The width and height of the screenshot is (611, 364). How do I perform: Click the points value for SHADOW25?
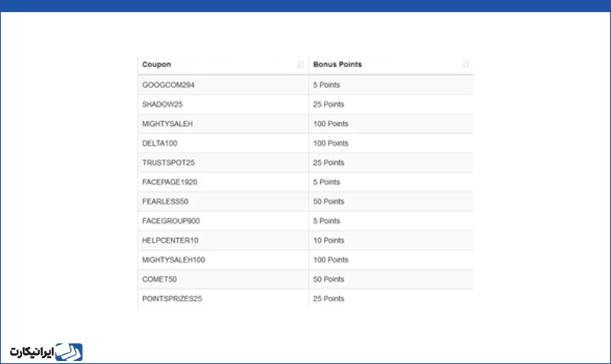(328, 105)
